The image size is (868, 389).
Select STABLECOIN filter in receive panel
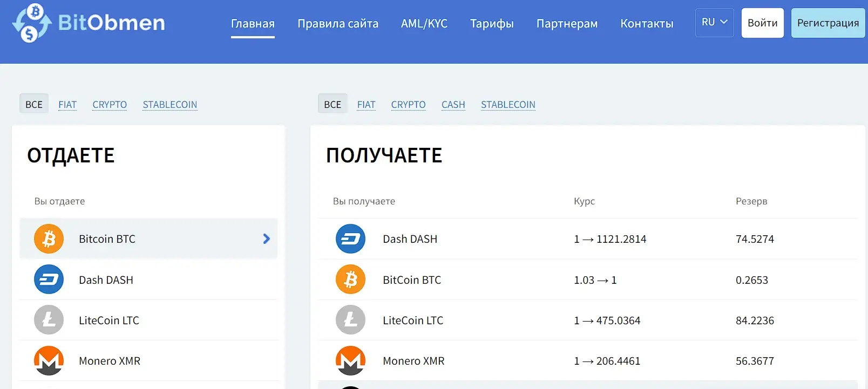click(x=508, y=105)
